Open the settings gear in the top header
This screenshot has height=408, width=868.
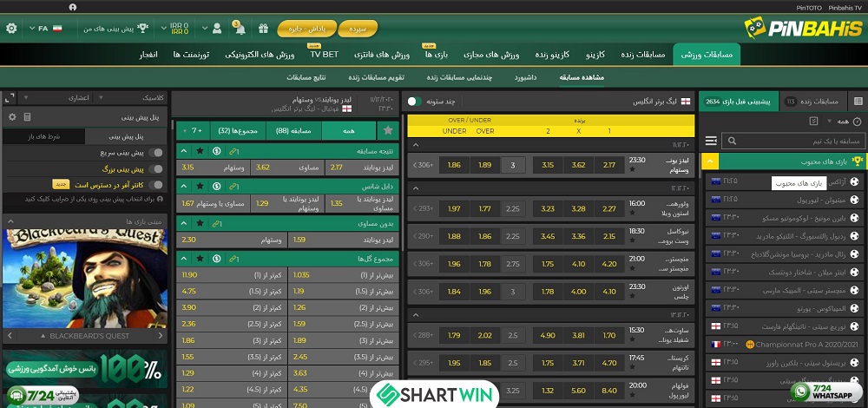click(11, 29)
